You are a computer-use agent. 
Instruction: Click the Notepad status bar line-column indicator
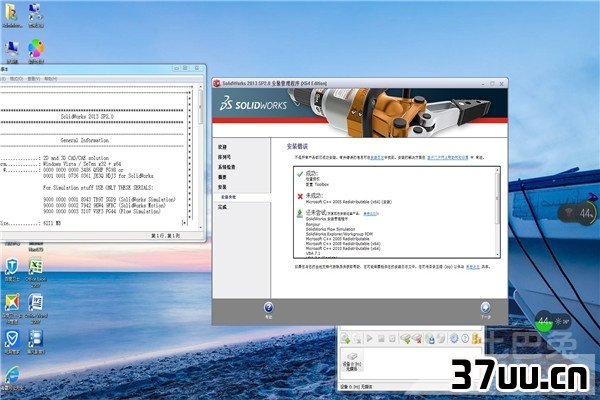coord(165,236)
